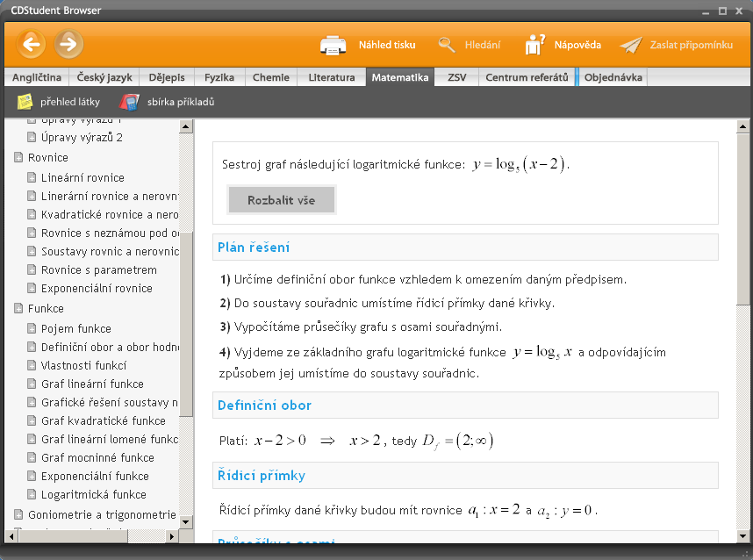Image resolution: width=753 pixels, height=560 pixels.
Task: Minimize the CDStudent Browser window
Action: pos(706,11)
